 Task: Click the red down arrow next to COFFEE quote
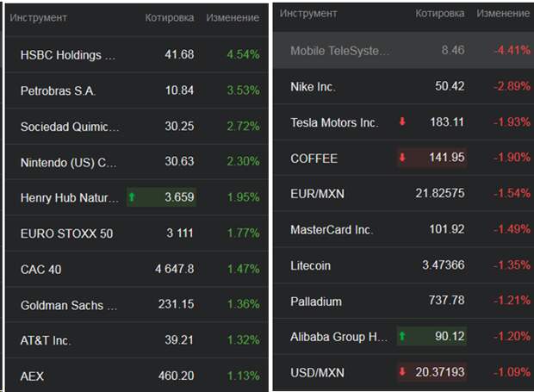coord(402,158)
